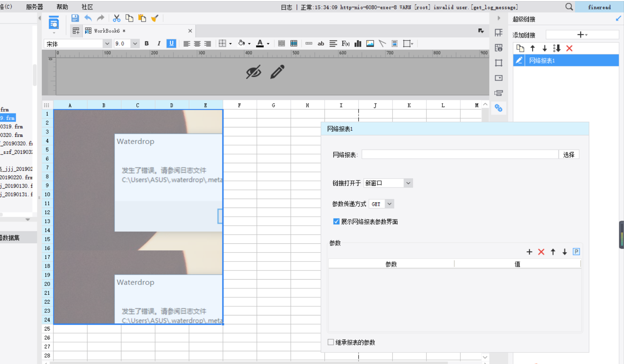Screen dimensions: 624x364
Task: Insert formula with the F(x) icon
Action: (346, 44)
